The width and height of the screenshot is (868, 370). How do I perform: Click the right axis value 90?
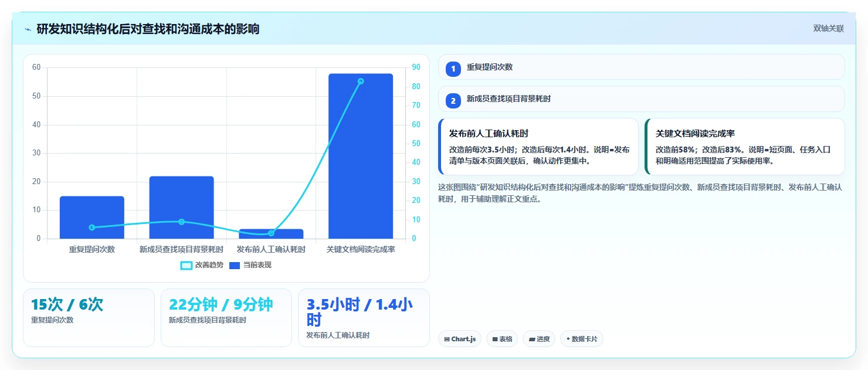[416, 67]
